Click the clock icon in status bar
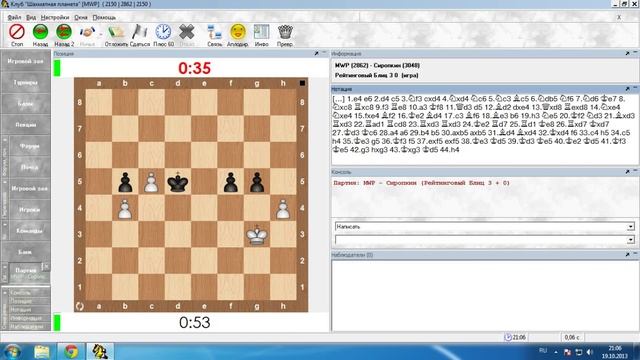 (x=508, y=337)
